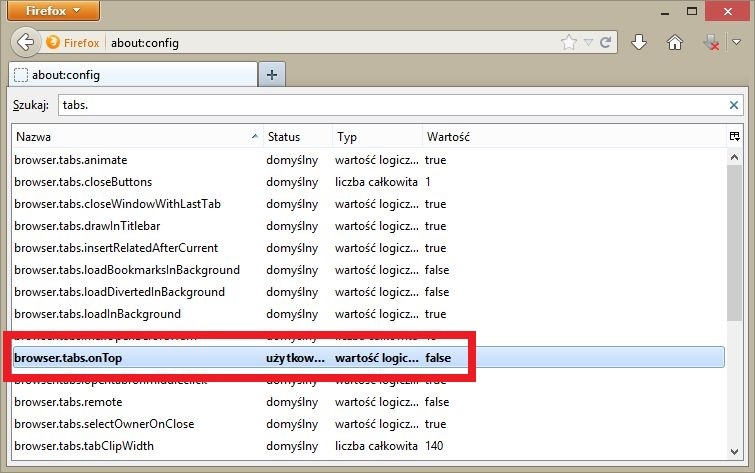Reload the page with the refresh icon
The image size is (755, 473).
point(605,42)
